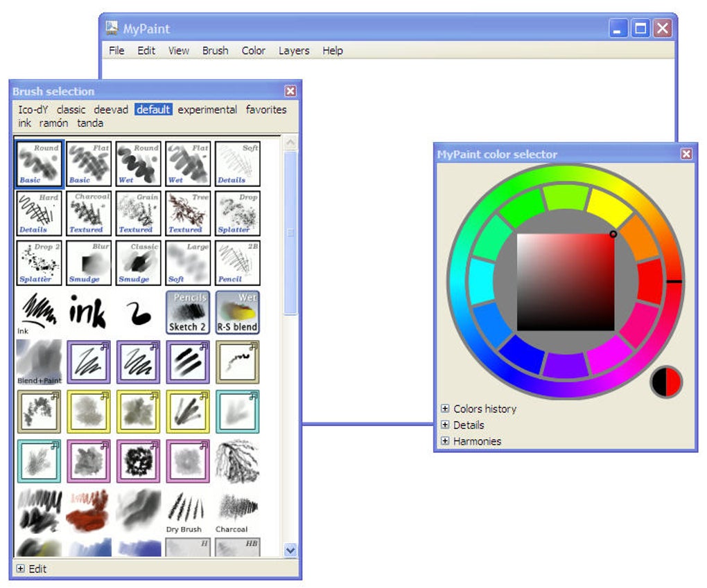Switch to the default brush group
The image size is (707, 588).
[153, 109]
